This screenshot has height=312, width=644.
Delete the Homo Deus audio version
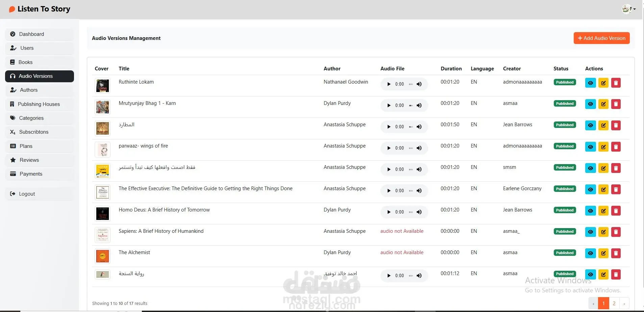click(616, 211)
